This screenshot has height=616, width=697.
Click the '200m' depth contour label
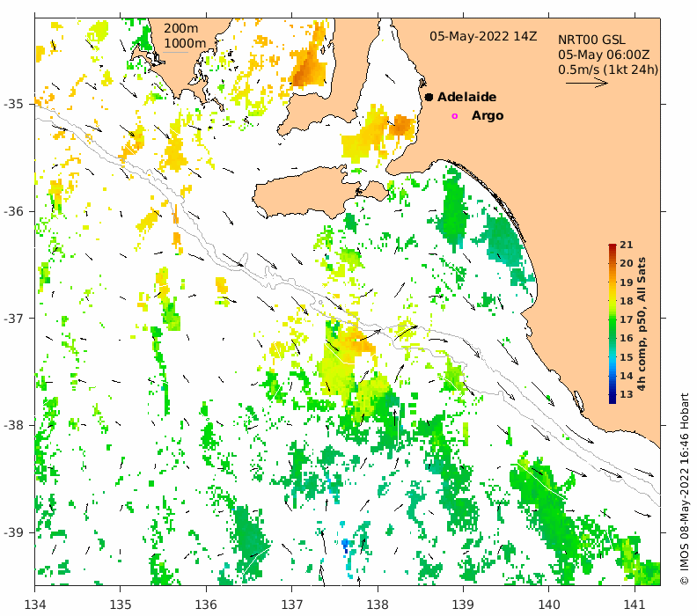click(x=180, y=28)
